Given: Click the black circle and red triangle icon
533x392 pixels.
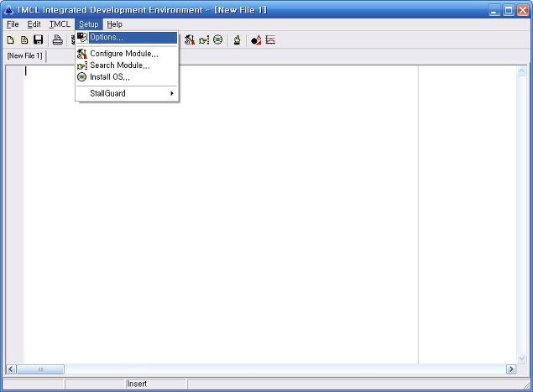Looking at the screenshot, I should pyautogui.click(x=256, y=40).
